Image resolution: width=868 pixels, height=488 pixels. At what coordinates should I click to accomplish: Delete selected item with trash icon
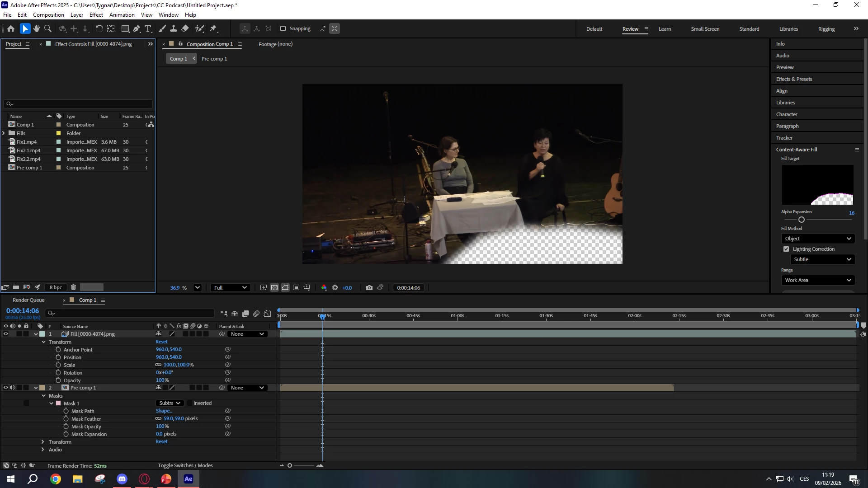click(73, 287)
